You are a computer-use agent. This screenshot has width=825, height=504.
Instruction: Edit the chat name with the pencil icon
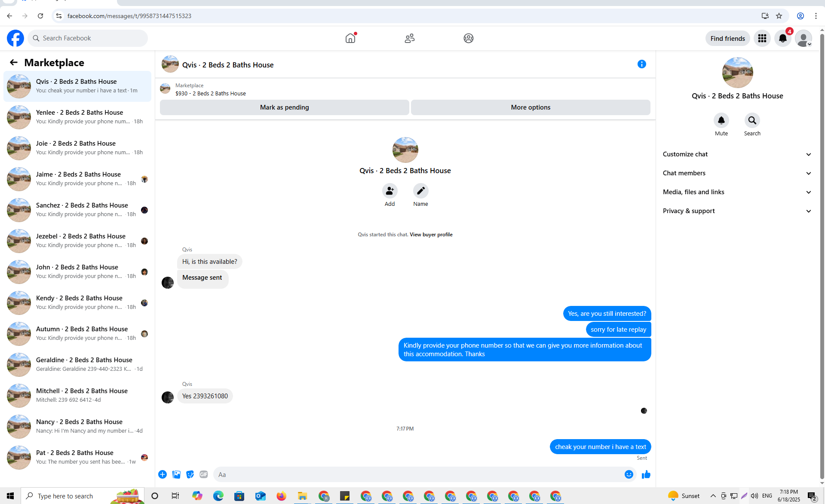pos(421,191)
